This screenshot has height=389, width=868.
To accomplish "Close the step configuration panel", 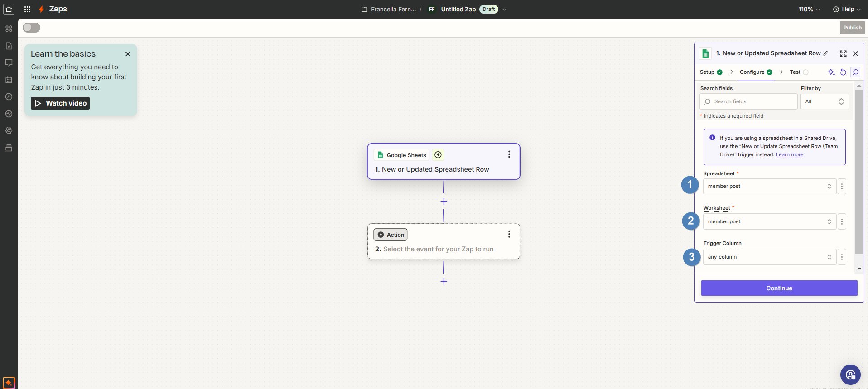I will coord(855,53).
